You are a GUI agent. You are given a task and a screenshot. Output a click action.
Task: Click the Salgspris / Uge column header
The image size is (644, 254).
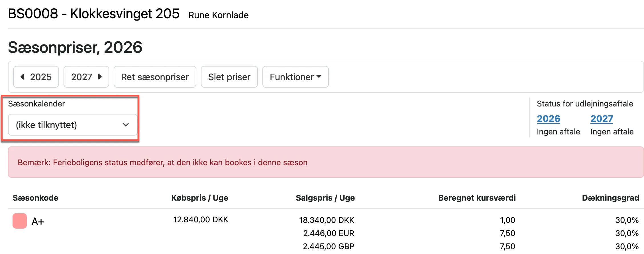tap(325, 198)
